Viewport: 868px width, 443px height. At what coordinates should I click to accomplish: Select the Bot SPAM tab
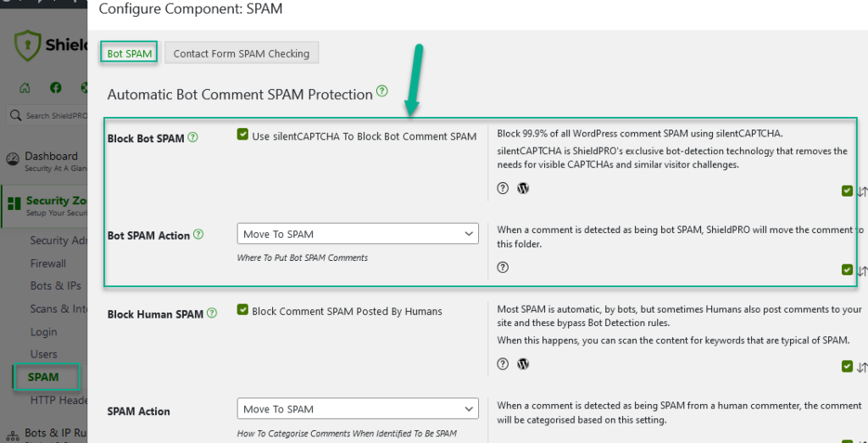tap(129, 53)
